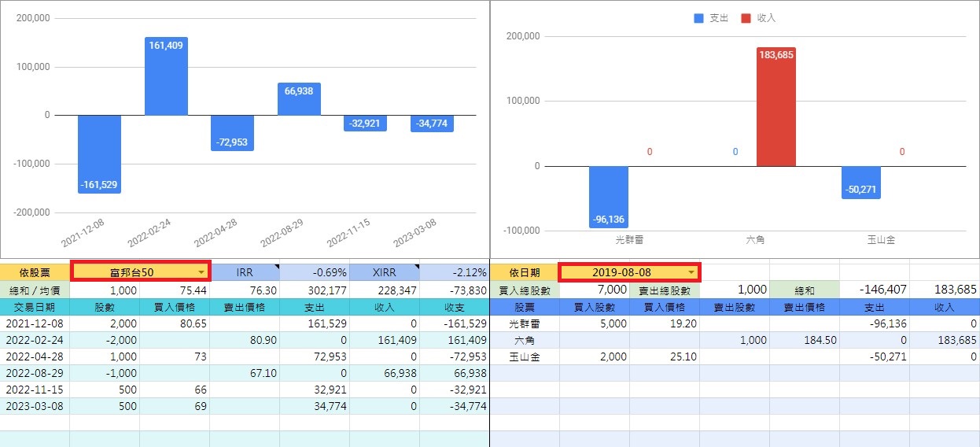The image size is (980, 447).
Task: Click the red 收入 legend swatch
Action: pyautogui.click(x=746, y=18)
